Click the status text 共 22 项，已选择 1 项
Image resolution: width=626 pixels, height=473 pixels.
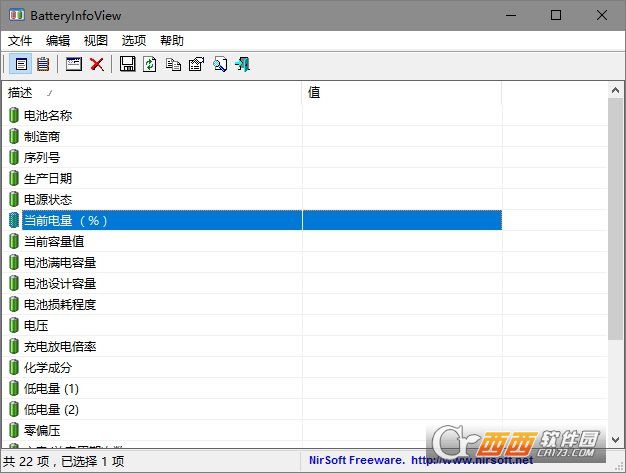point(64,461)
